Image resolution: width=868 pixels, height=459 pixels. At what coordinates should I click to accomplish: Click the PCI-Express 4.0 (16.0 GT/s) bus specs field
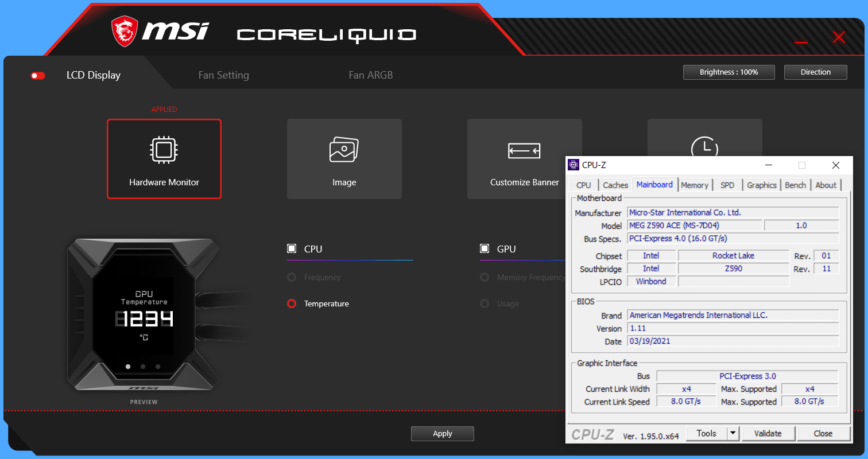click(x=733, y=238)
